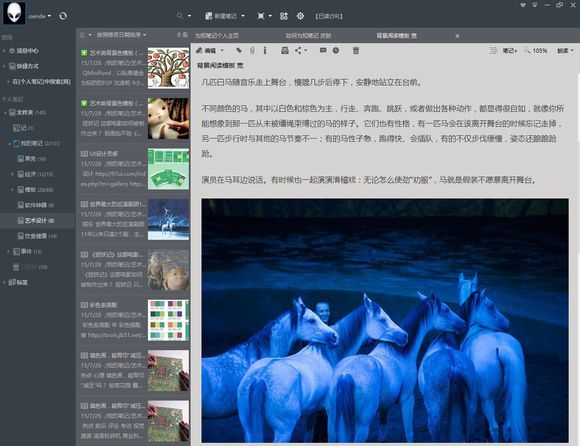
Task: Click the paperclip attachment icon
Action: pyautogui.click(x=252, y=51)
